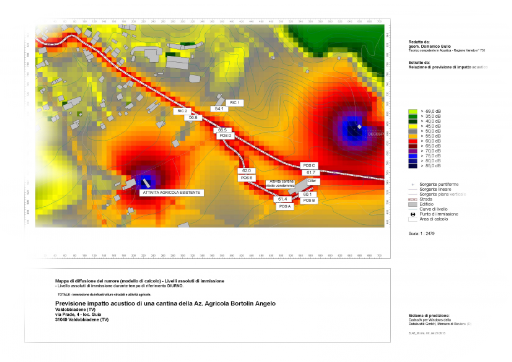Select the orange 55 dB legend swatch
The height and width of the screenshot is (362, 512).
point(413,136)
